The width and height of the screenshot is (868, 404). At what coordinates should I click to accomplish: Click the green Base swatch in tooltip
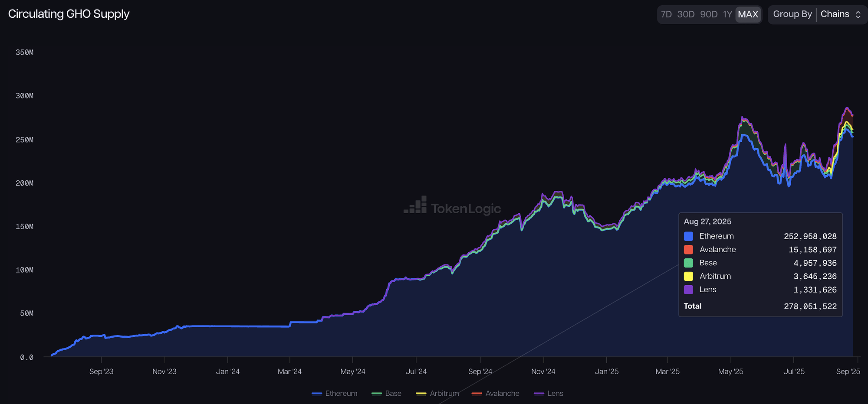click(688, 263)
